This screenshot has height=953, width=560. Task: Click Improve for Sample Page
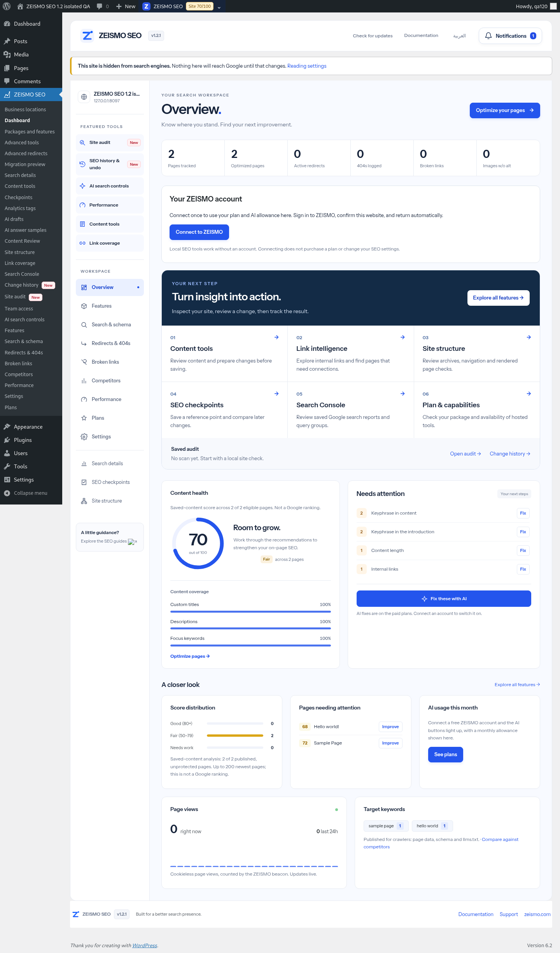tap(390, 743)
